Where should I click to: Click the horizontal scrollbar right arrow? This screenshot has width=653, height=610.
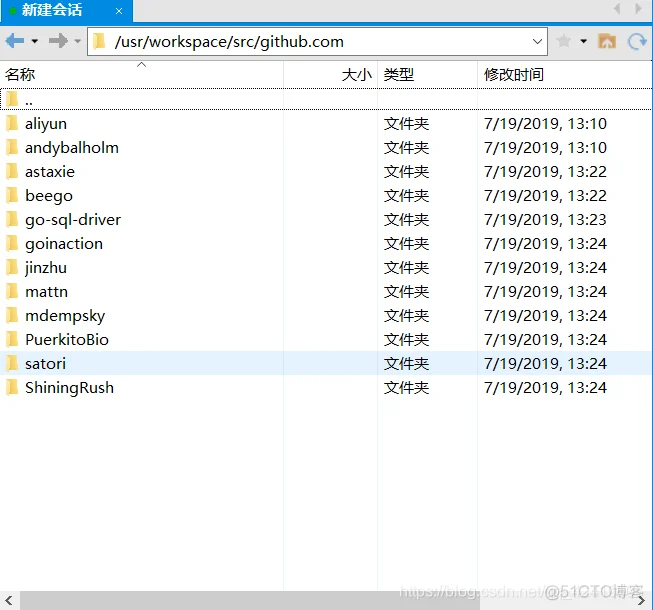click(x=641, y=600)
